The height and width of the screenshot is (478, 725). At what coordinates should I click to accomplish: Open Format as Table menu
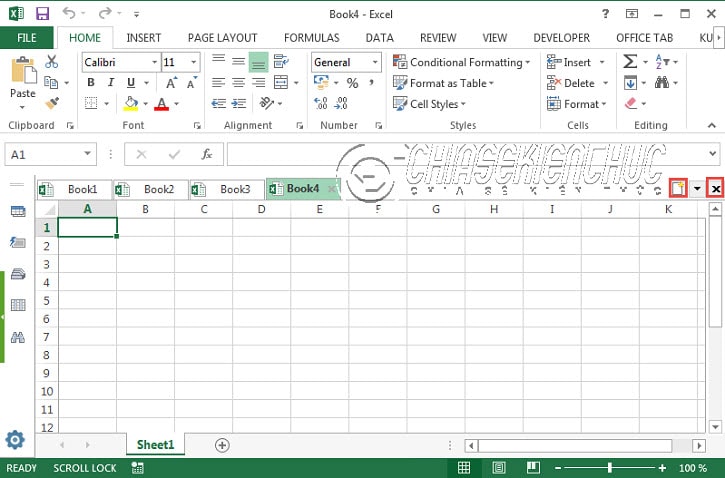coord(443,83)
